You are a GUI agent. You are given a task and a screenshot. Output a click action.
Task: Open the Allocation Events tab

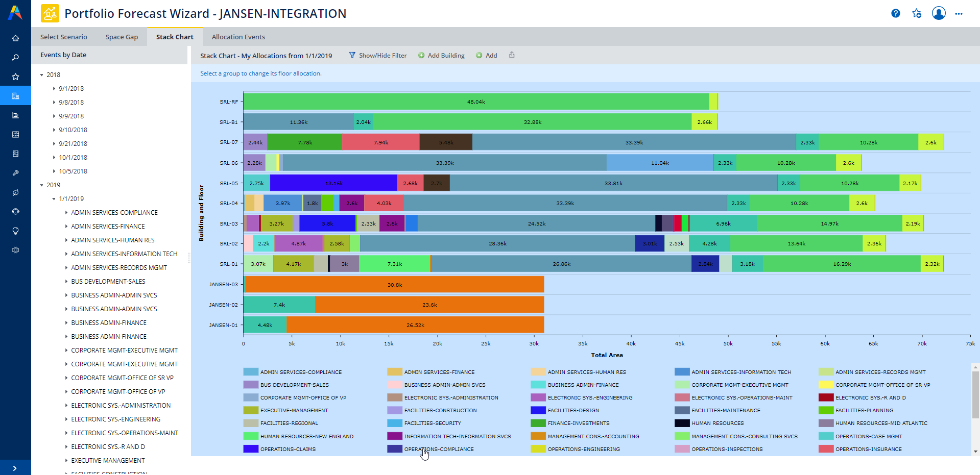238,37
